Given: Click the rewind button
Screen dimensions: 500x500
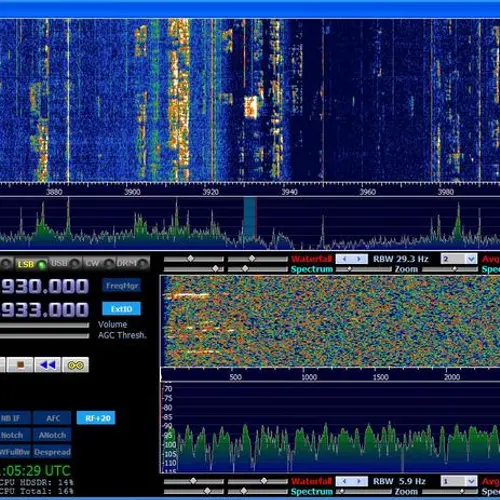Looking at the screenshot, I should coord(48,365).
